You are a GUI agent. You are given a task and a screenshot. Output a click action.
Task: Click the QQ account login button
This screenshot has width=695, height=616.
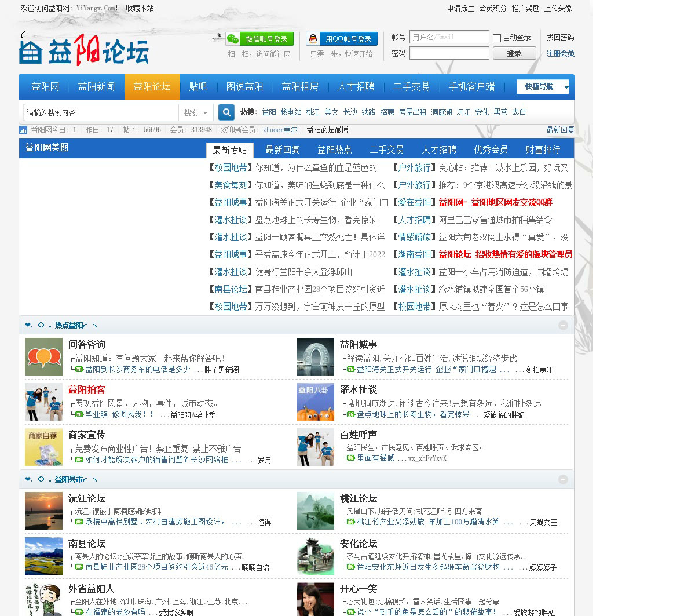tap(342, 39)
